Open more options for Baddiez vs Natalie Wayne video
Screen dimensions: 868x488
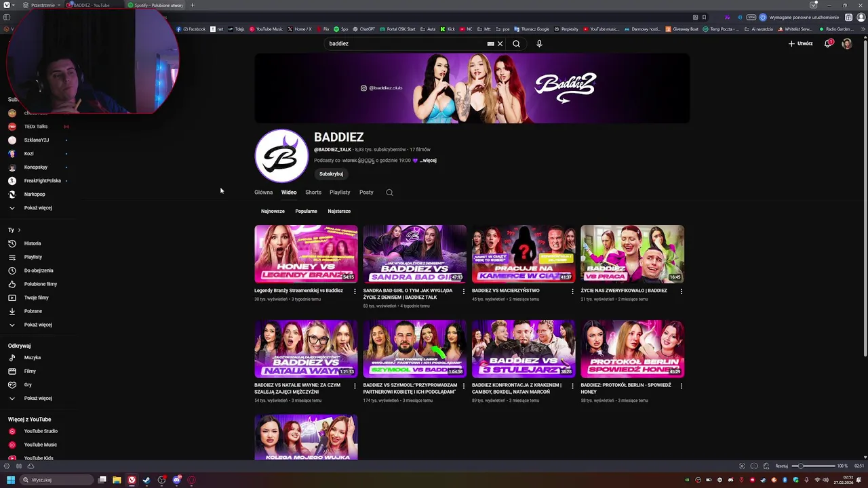click(355, 386)
